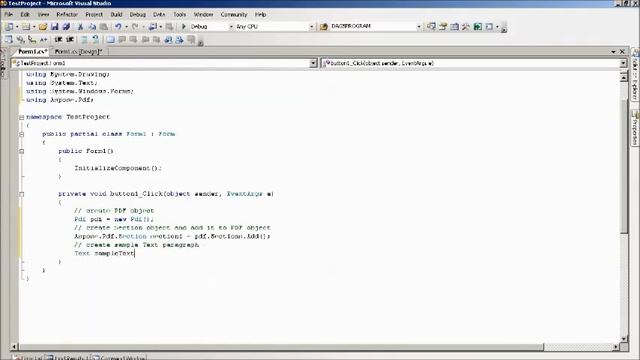Open the New Project dropdown arrow
This screenshot has height=360, width=640.
point(17,27)
